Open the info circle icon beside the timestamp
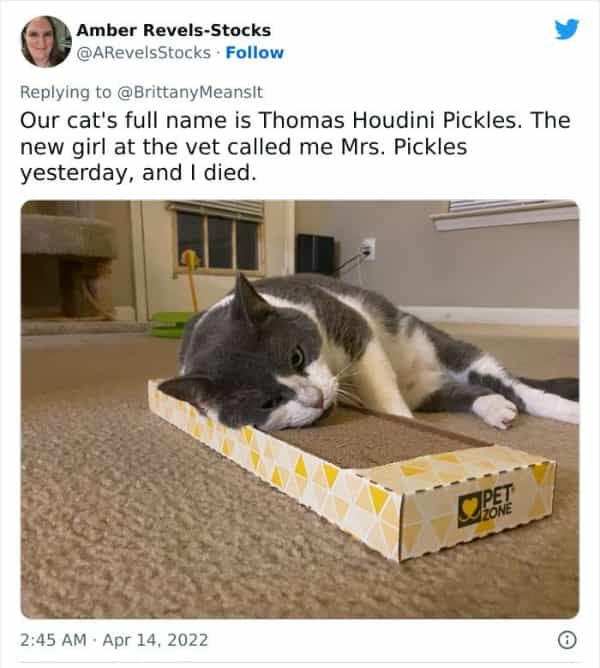 (x=567, y=640)
